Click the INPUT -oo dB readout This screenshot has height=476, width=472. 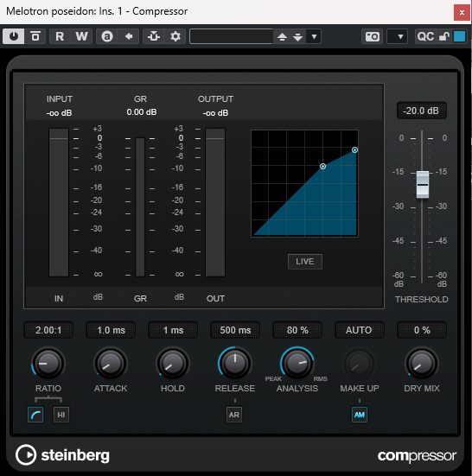coord(60,113)
